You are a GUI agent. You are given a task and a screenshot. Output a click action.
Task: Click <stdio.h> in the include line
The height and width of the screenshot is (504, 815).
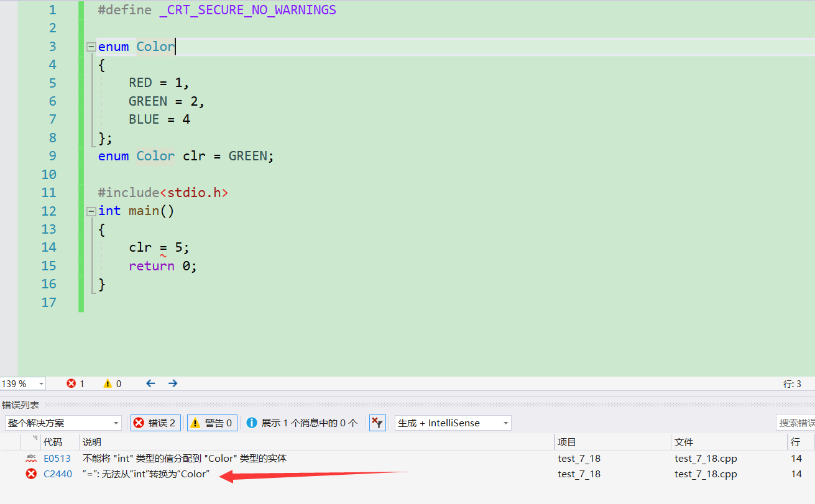[x=194, y=193]
